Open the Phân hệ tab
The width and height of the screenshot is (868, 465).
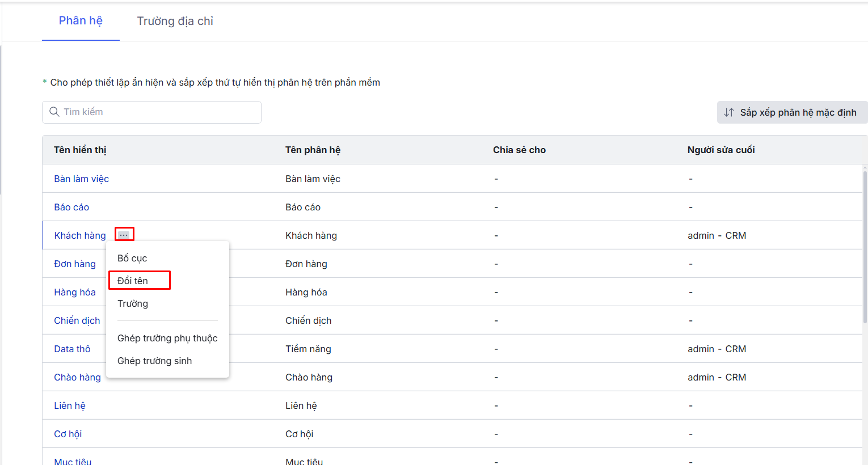coord(81,21)
